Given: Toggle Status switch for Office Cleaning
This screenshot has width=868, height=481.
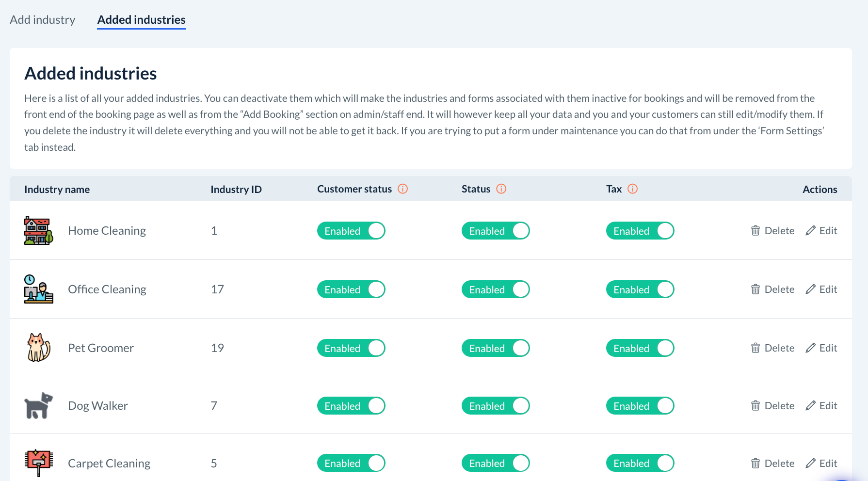Looking at the screenshot, I should [496, 289].
